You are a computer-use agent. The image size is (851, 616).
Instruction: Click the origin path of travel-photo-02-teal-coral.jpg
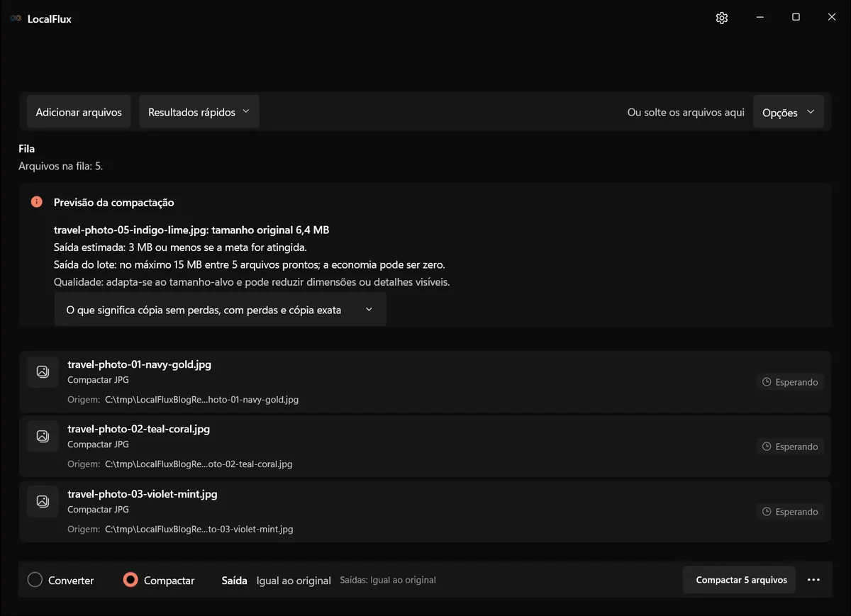pos(199,464)
